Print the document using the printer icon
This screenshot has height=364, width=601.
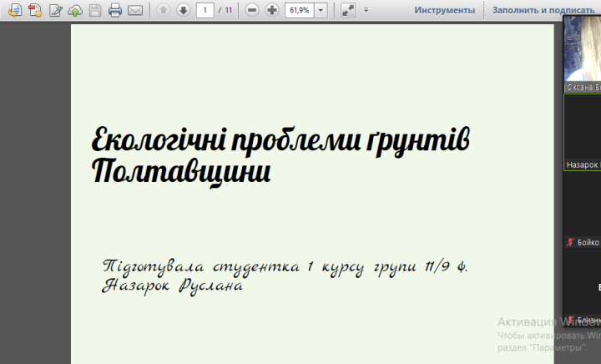click(115, 10)
